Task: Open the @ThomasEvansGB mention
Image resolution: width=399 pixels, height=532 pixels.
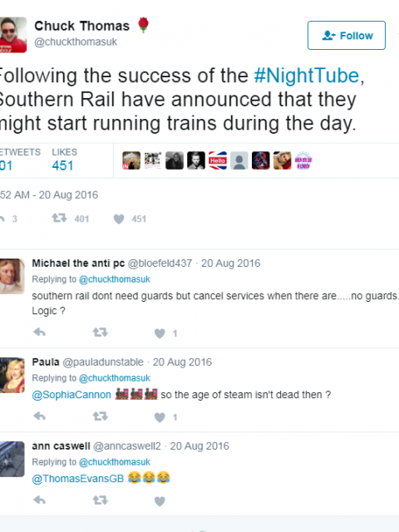Action: pyautogui.click(x=78, y=479)
